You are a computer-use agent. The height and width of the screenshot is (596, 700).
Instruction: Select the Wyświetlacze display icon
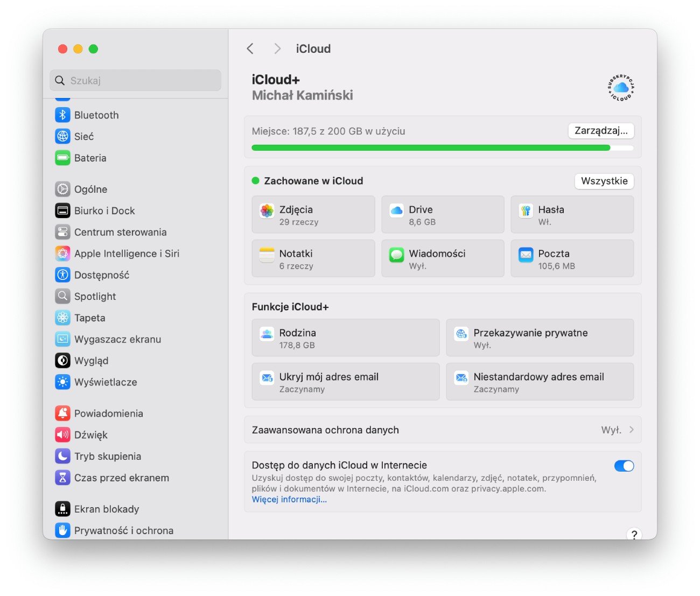click(62, 382)
